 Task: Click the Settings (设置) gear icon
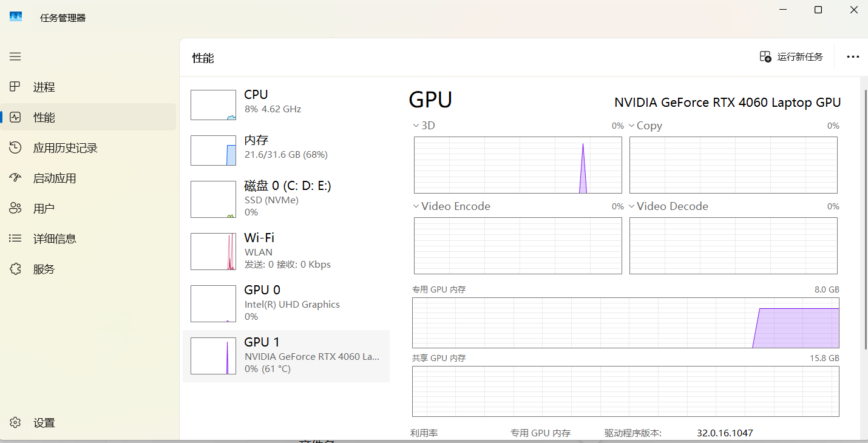coord(15,422)
